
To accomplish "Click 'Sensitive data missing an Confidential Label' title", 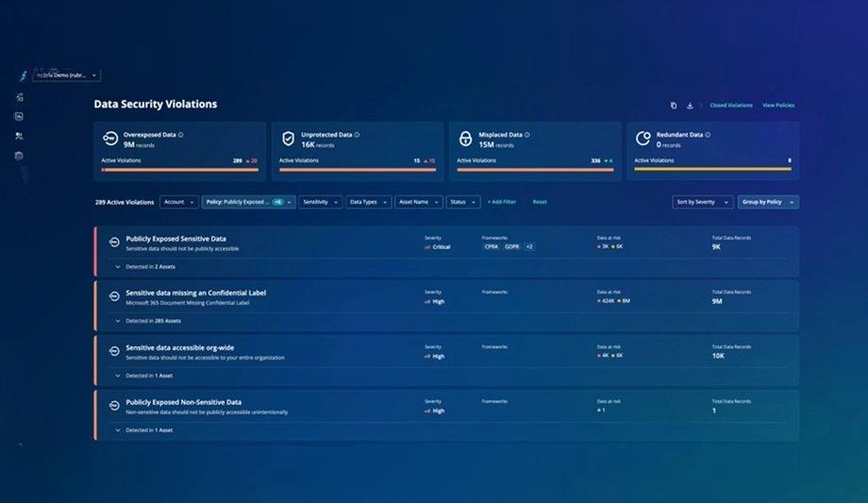I will (x=196, y=293).
